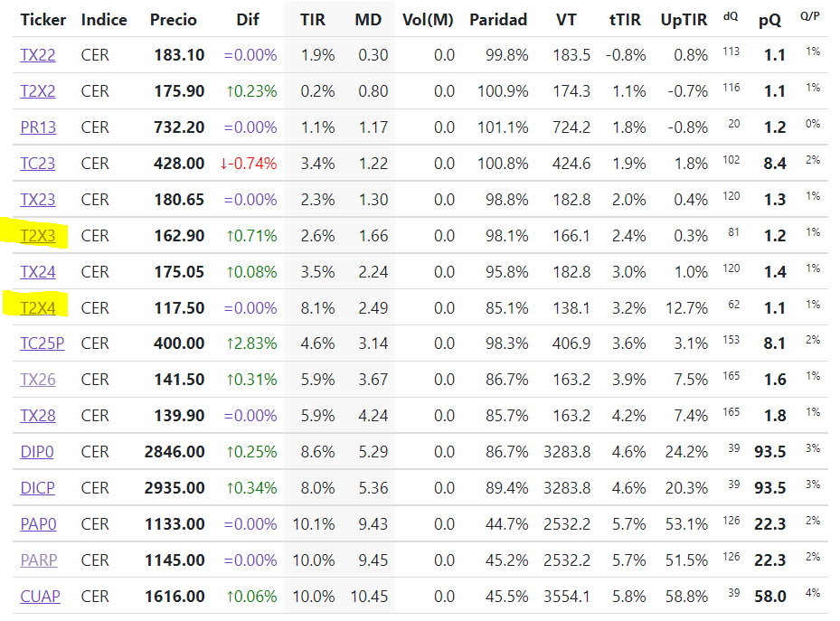Screen dimensions: 840x621
Task: Click the Ticker column header
Action: tap(42, 20)
